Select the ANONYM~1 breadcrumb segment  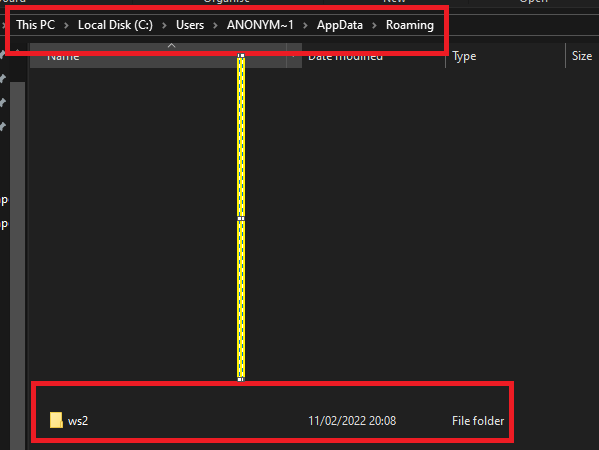260,25
